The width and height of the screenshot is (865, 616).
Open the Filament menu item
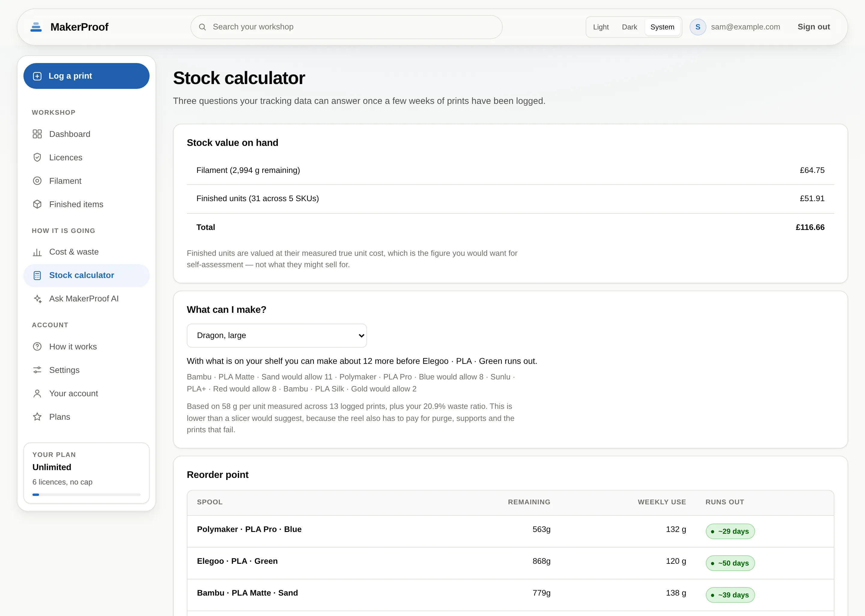point(86,181)
